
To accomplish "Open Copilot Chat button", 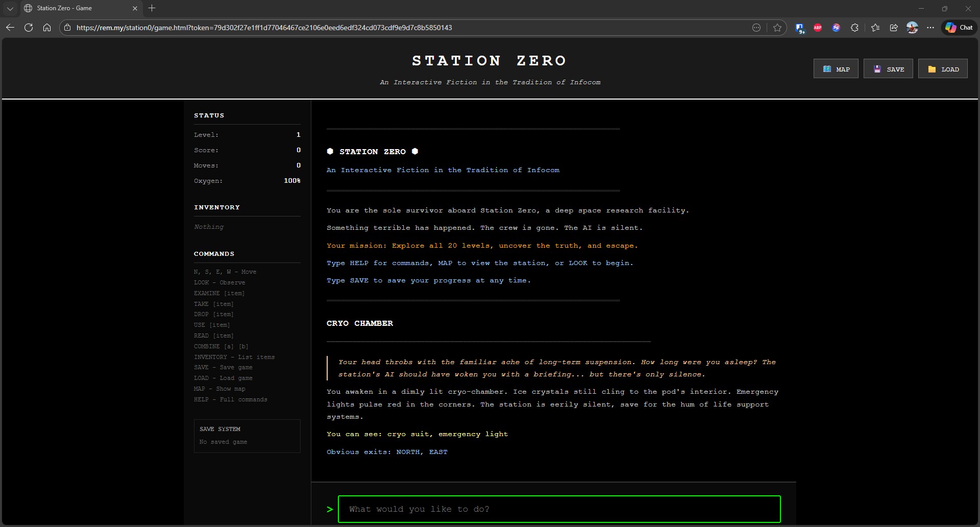I will pos(959,28).
